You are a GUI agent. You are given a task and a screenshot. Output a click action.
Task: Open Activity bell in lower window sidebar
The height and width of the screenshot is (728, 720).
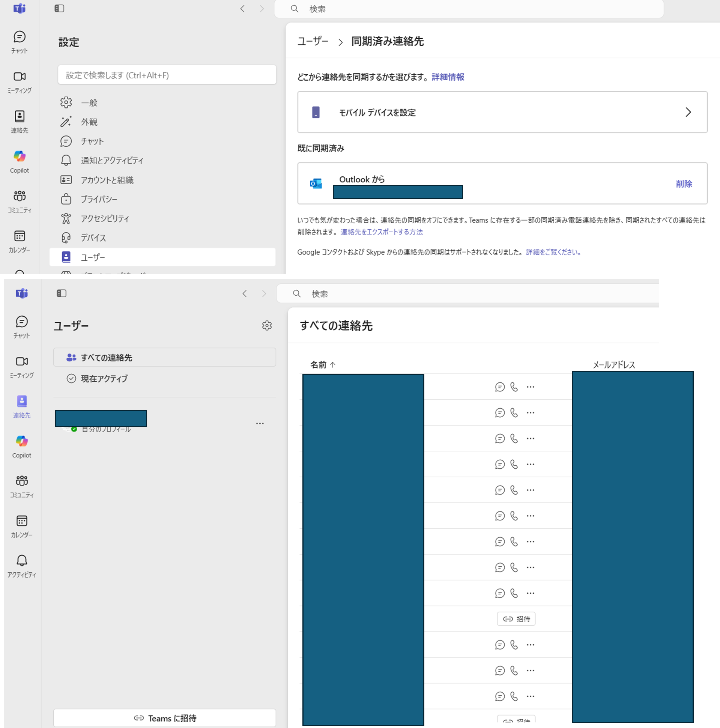21,566
